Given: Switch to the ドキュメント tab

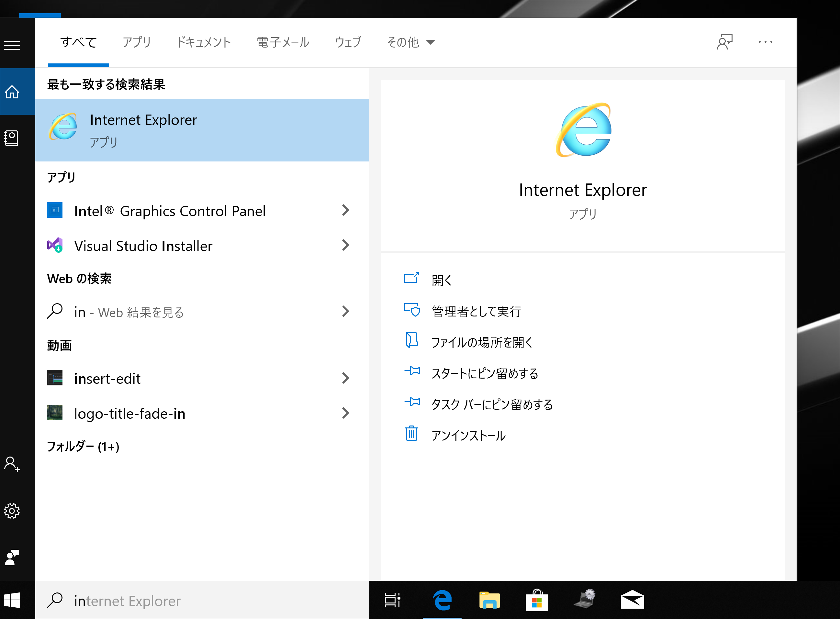Looking at the screenshot, I should pos(204,42).
